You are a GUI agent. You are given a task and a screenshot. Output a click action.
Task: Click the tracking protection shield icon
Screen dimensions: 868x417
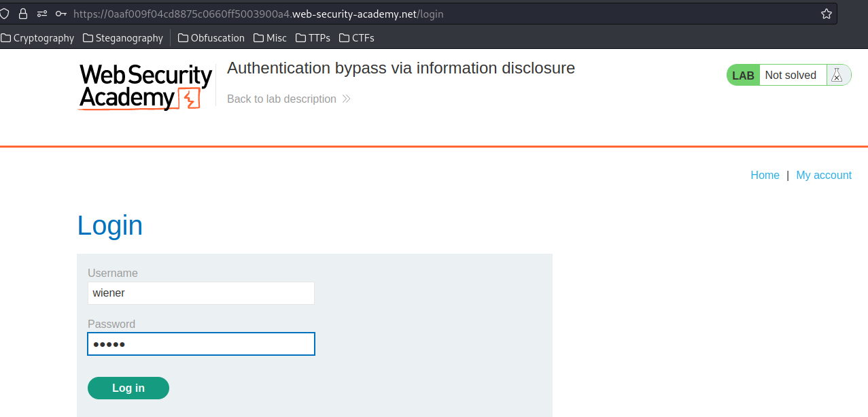4,14
